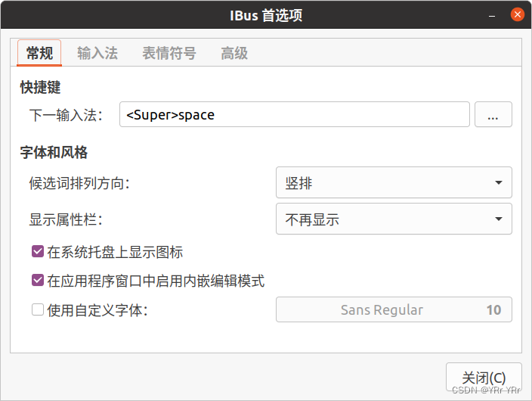Expand the 候选词排列方向 dropdown showing 竖排
The image size is (532, 401).
(x=394, y=182)
